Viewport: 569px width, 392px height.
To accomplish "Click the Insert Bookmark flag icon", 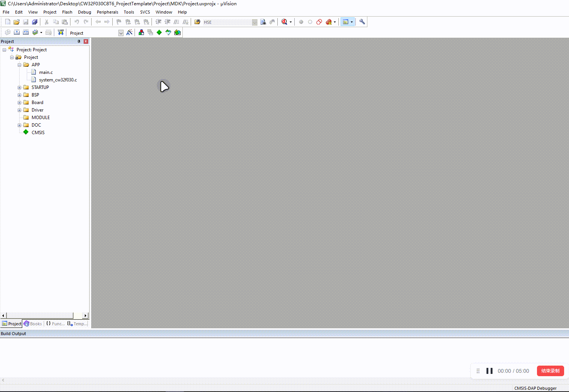I will [x=119, y=22].
